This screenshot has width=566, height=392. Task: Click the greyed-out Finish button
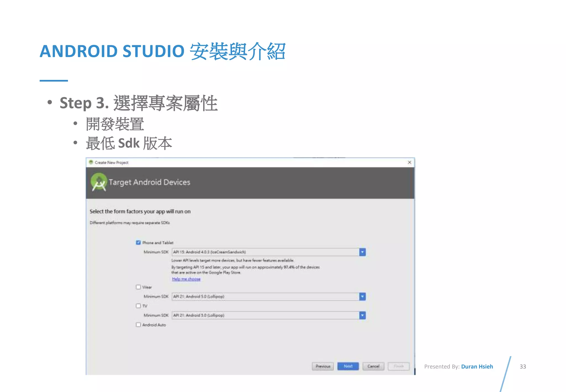tap(399, 366)
